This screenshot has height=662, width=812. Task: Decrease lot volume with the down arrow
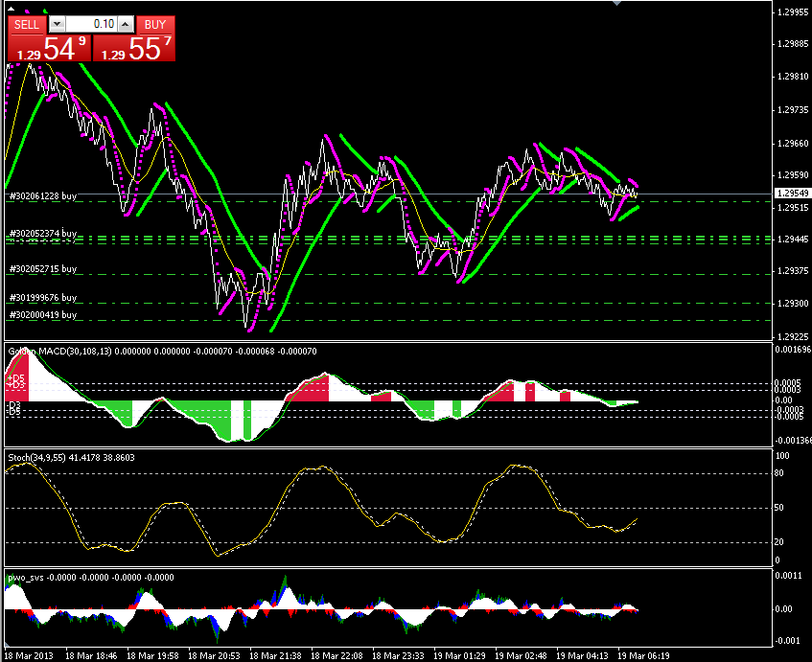tap(57, 24)
